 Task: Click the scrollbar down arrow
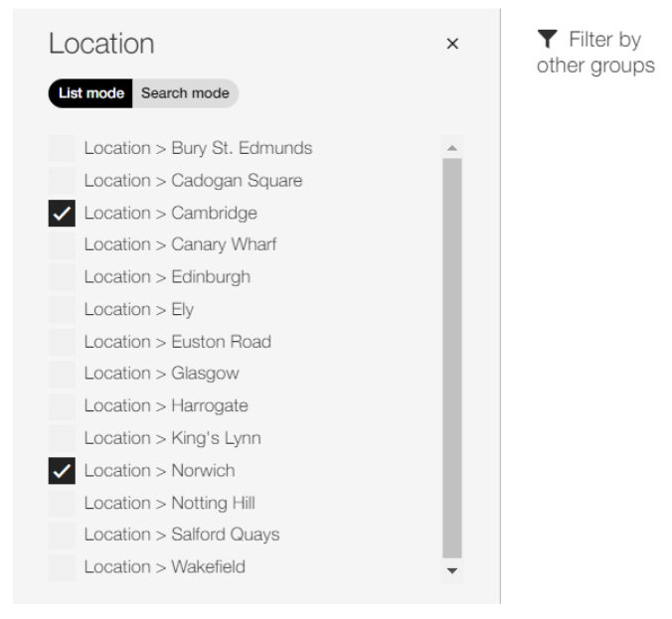click(451, 570)
